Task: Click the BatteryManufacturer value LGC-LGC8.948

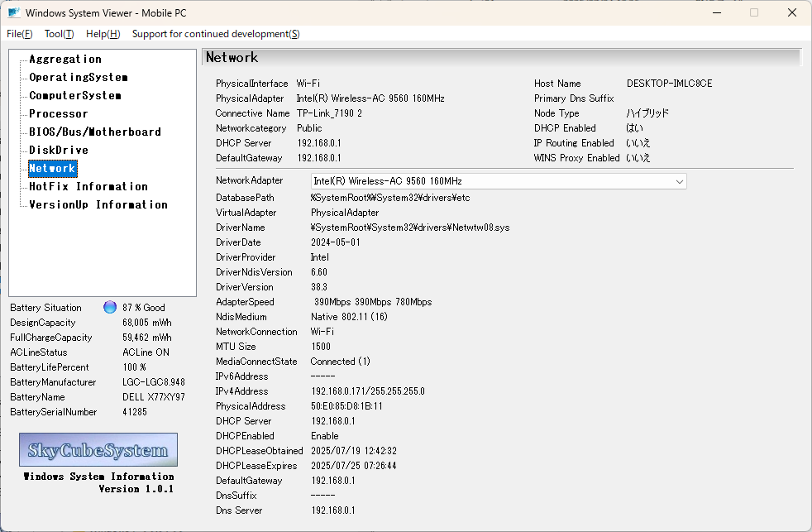Action: tap(154, 381)
